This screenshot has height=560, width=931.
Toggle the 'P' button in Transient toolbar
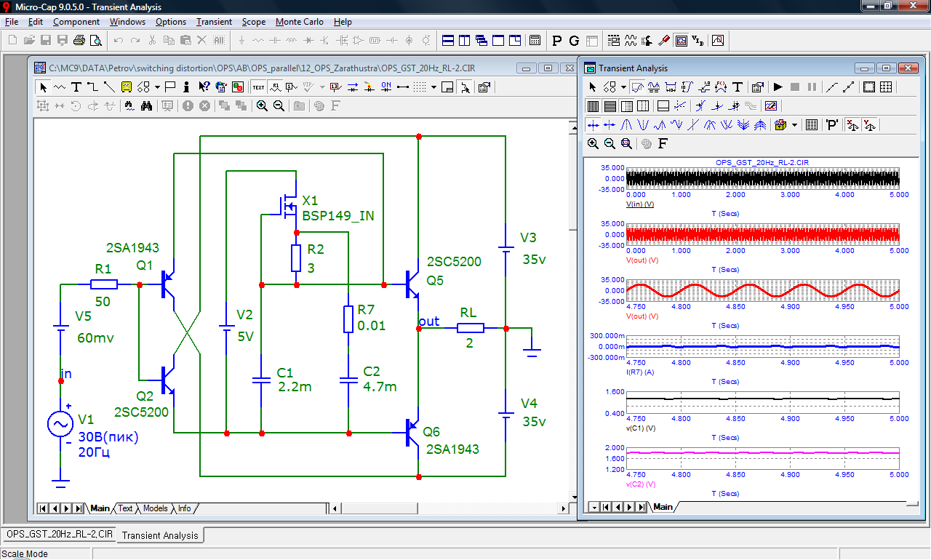831,125
